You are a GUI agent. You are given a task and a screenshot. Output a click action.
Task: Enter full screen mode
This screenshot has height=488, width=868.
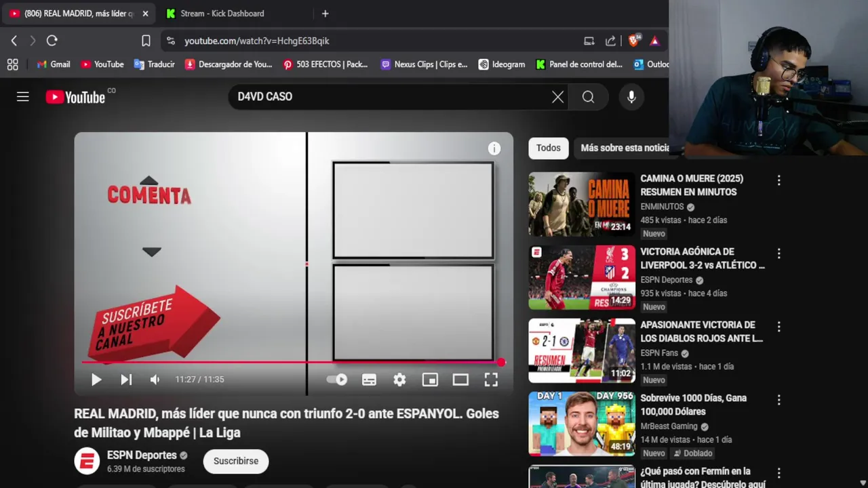(491, 380)
